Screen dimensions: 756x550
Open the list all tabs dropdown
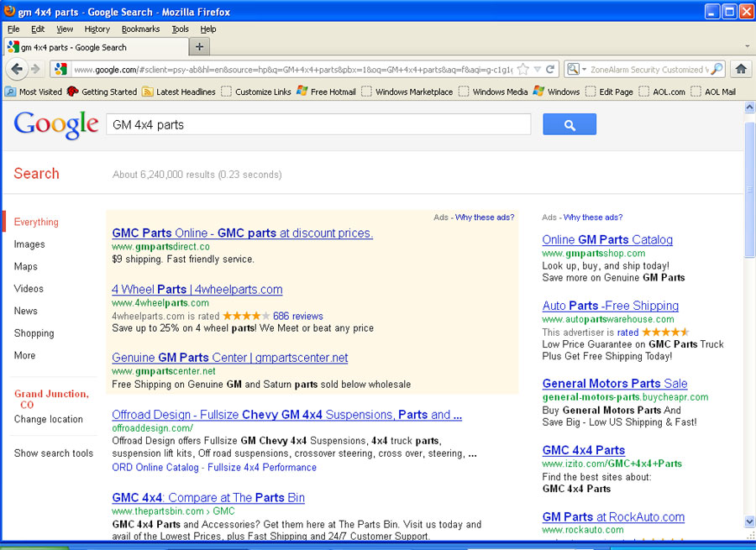pos(748,47)
